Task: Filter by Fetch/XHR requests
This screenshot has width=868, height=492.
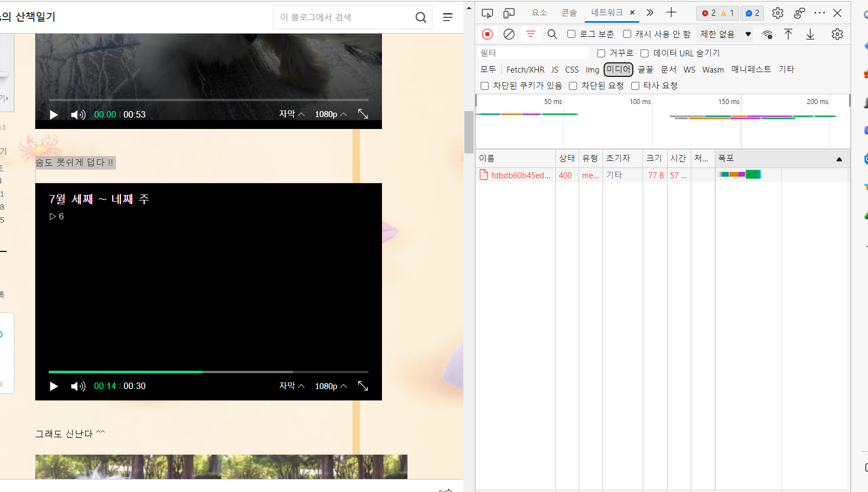Action: click(x=525, y=69)
